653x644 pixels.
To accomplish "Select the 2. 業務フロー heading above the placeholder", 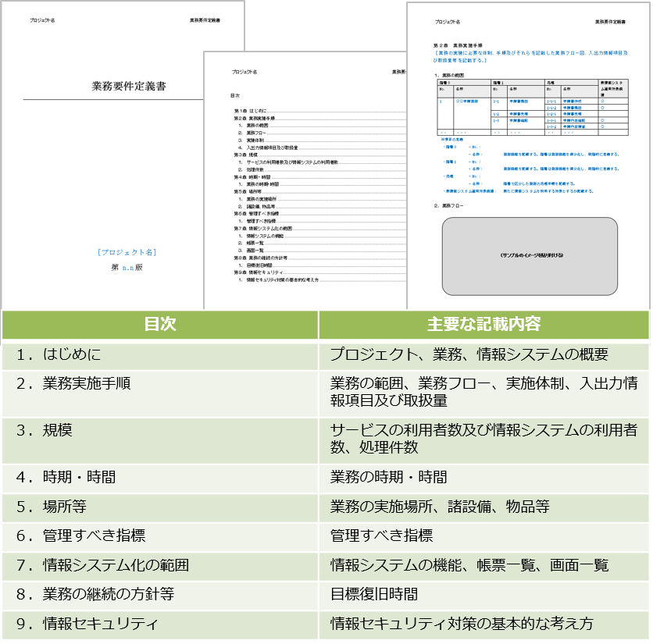I will [x=448, y=205].
